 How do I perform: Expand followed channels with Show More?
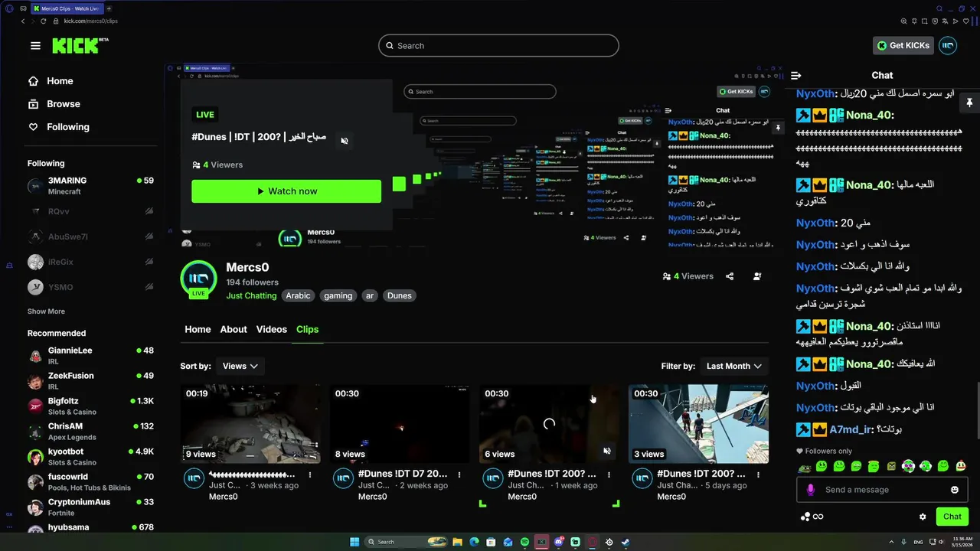click(x=46, y=311)
